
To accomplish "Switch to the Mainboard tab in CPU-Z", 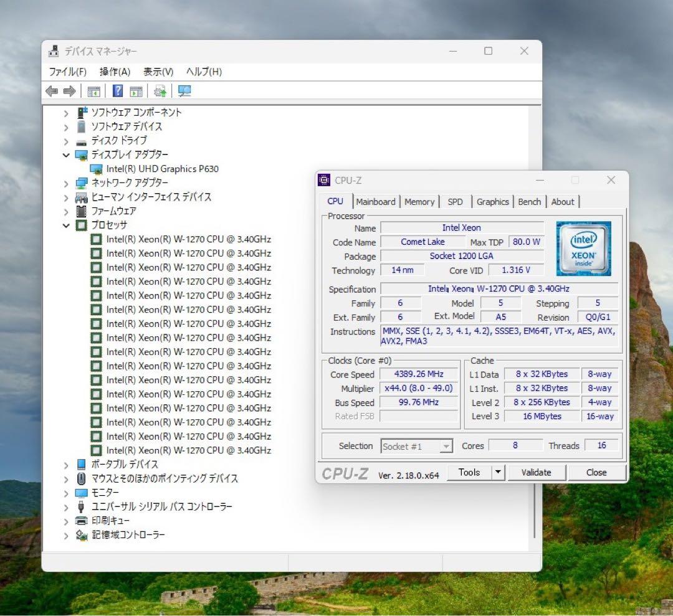I will pyautogui.click(x=376, y=202).
